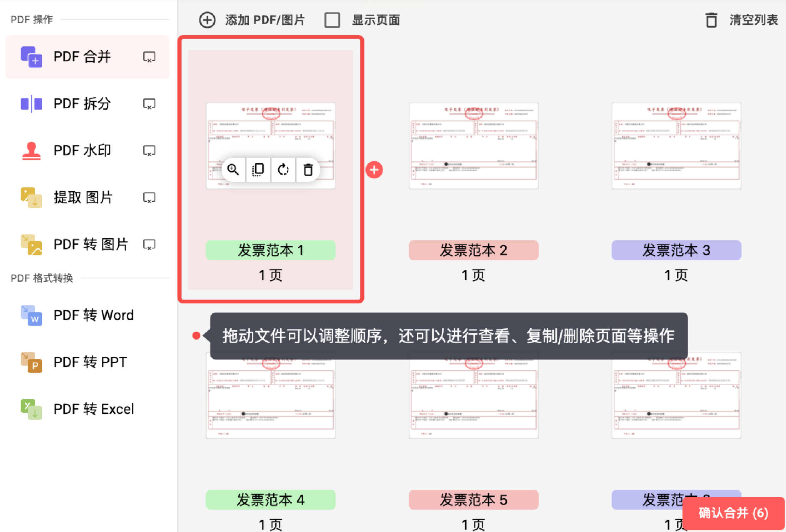Click the window icon beside PDF 拆分

pos(149,104)
